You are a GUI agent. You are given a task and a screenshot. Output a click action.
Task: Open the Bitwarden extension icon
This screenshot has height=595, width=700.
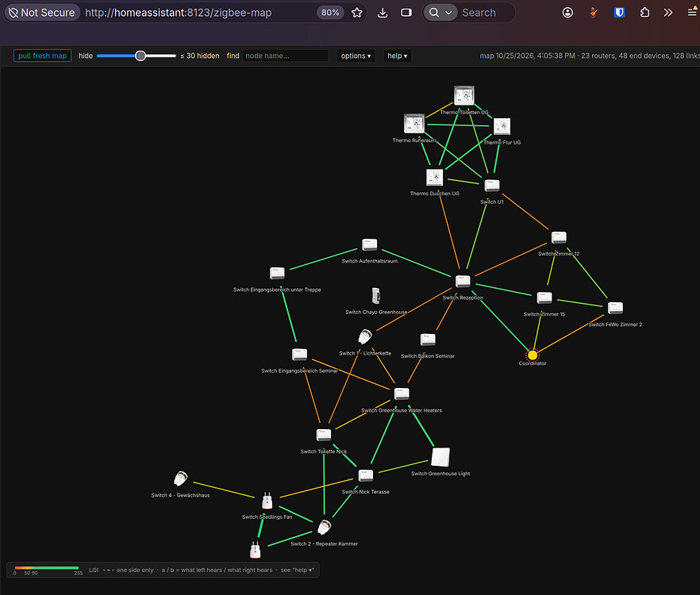click(x=619, y=13)
